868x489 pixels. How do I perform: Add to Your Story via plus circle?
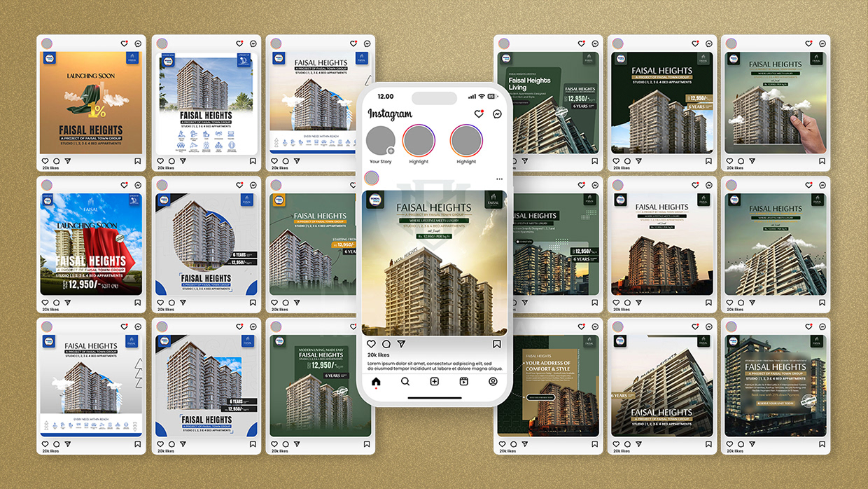click(391, 151)
